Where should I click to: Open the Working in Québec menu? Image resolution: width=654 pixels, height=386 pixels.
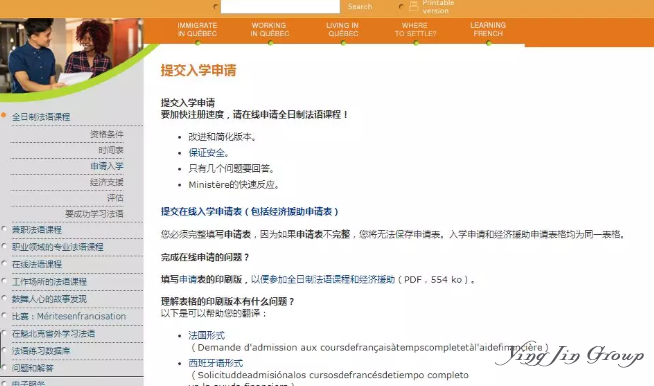[269, 30]
